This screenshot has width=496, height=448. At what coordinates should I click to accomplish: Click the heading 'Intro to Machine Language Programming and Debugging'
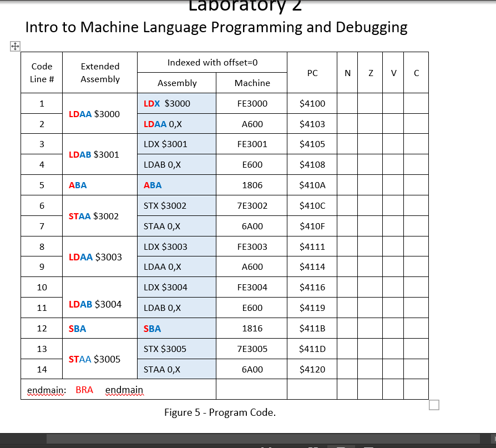tap(216, 27)
